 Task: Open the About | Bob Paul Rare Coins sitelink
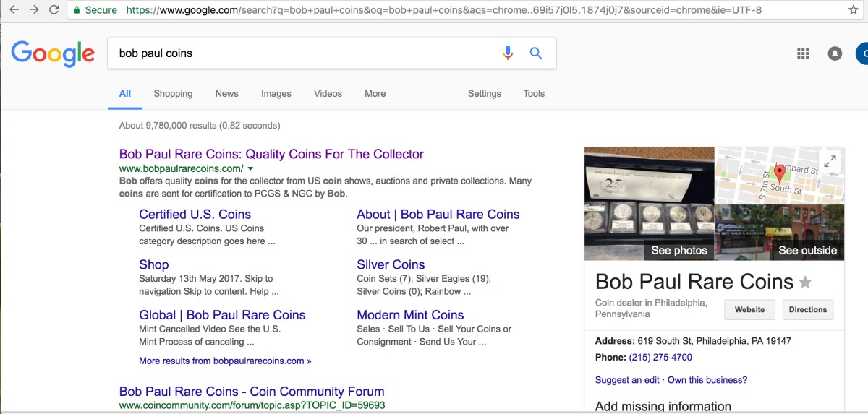[438, 215]
